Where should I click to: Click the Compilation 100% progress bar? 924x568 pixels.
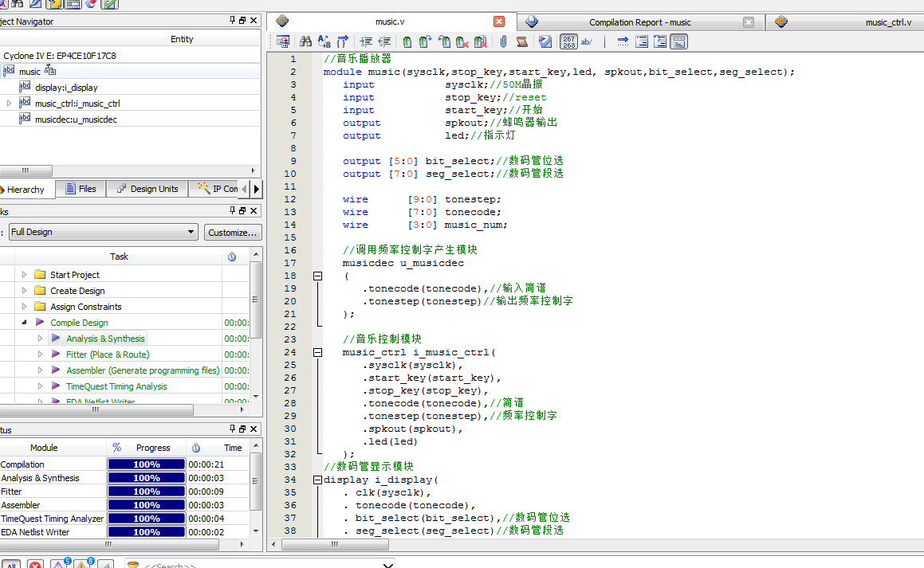click(147, 464)
